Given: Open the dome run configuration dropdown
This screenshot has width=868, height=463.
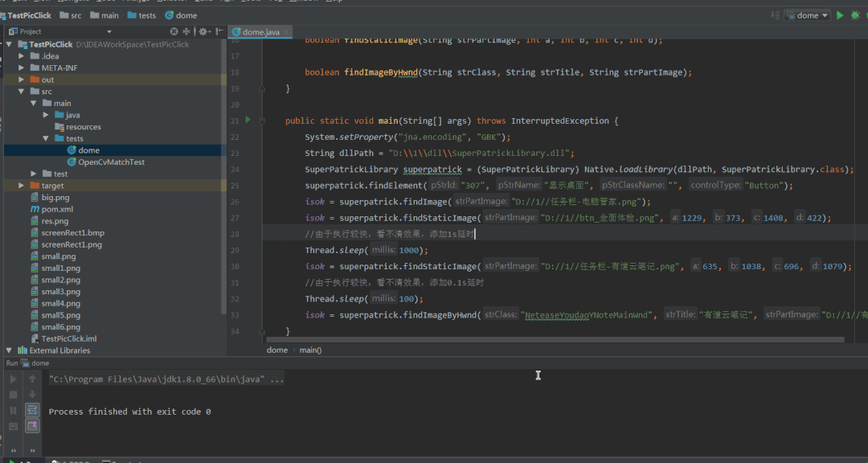Looking at the screenshot, I should (x=807, y=15).
